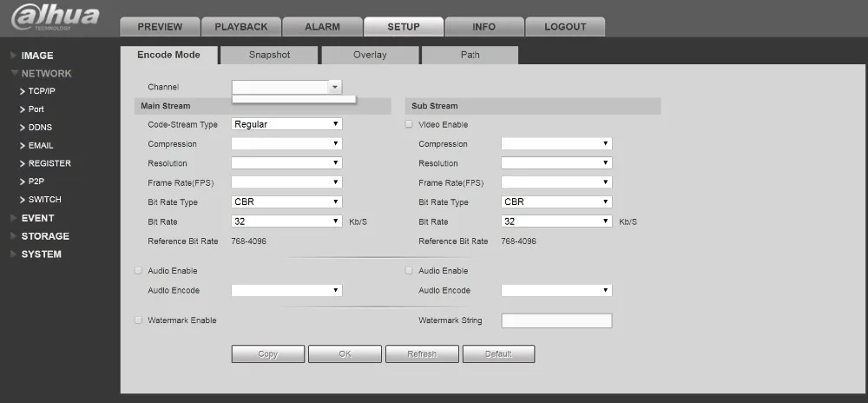Open the INFO tab
Viewport: 868px width, 403px height.
pyautogui.click(x=483, y=27)
